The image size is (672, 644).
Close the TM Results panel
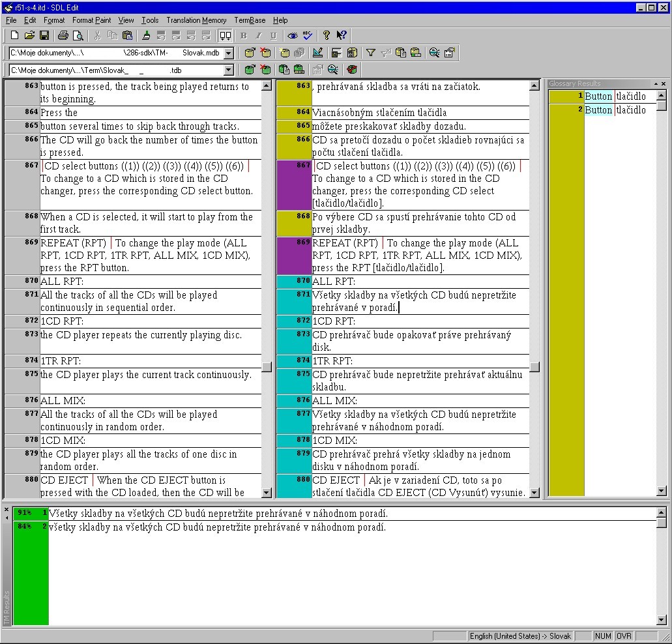(7, 510)
